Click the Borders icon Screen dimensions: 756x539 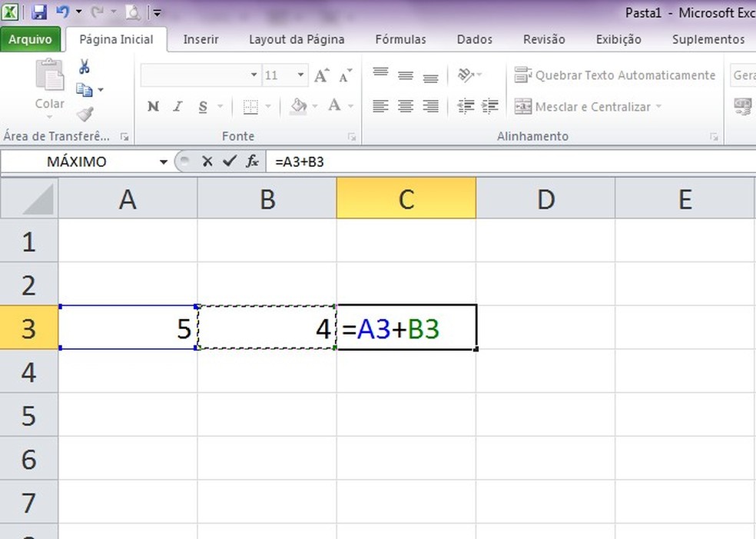tap(250, 107)
